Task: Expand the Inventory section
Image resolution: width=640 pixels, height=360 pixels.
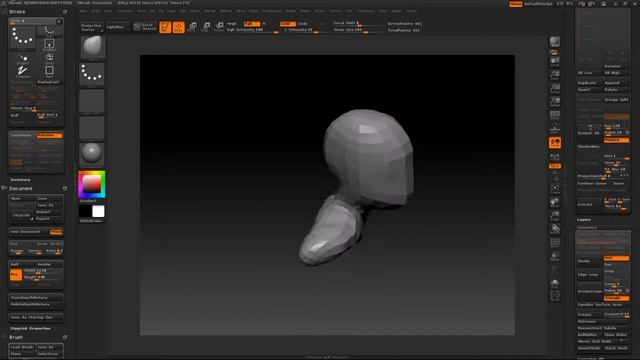Action: (20, 180)
